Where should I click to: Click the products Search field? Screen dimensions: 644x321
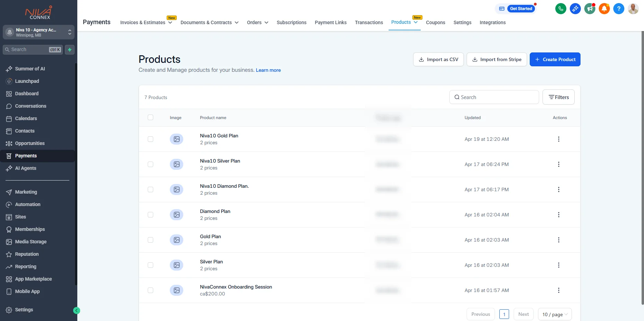tap(494, 97)
